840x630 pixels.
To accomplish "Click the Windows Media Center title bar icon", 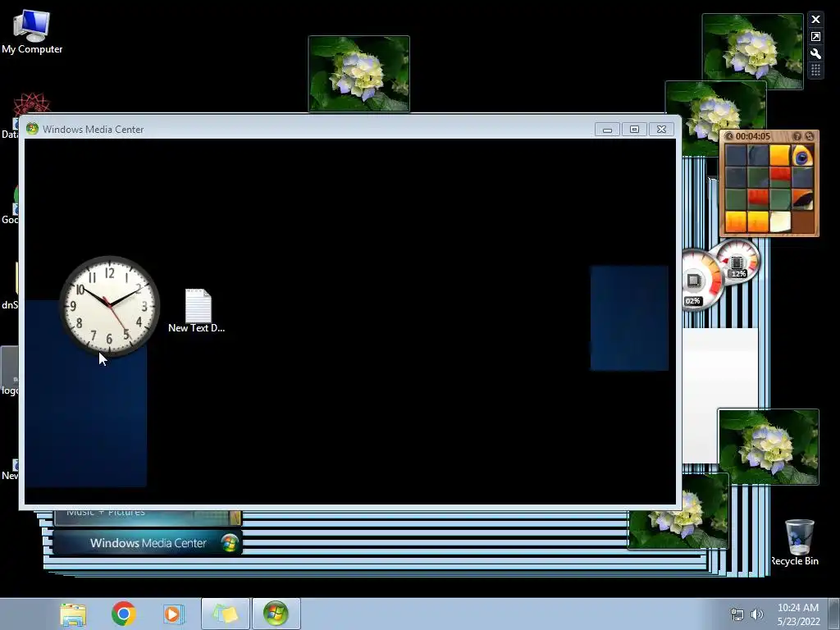I will click(x=32, y=129).
